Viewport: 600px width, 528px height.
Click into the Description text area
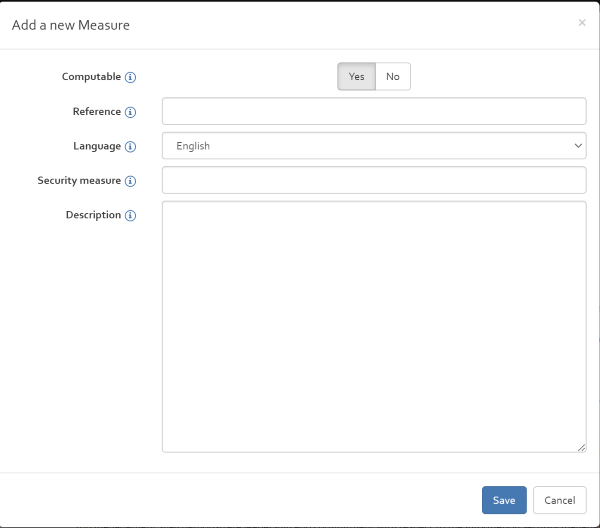coord(374,327)
